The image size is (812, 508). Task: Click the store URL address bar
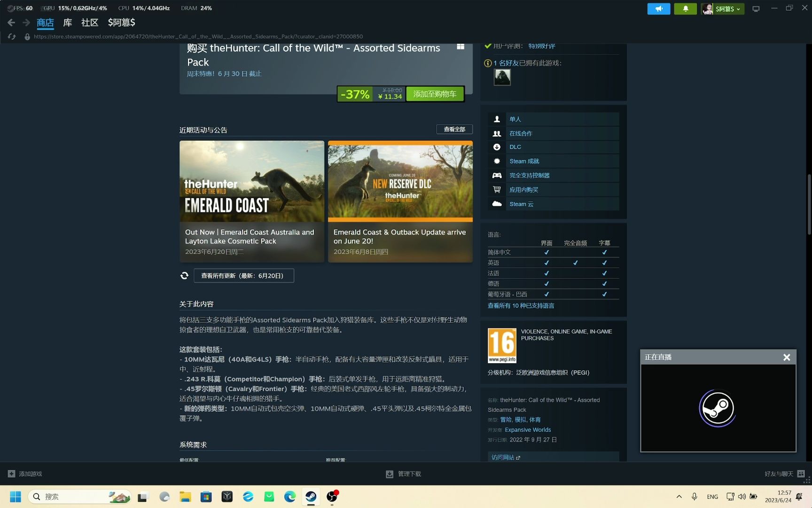pos(198,36)
